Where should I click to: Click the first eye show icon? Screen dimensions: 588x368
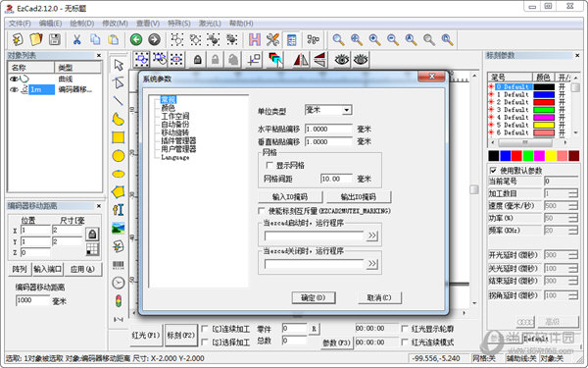342,59
